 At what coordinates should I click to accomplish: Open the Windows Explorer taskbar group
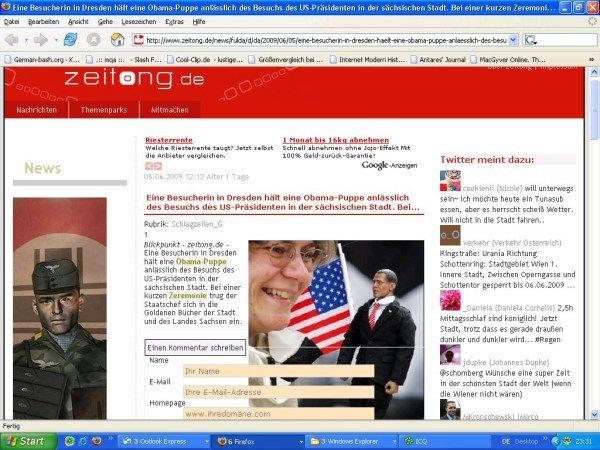coord(352,441)
